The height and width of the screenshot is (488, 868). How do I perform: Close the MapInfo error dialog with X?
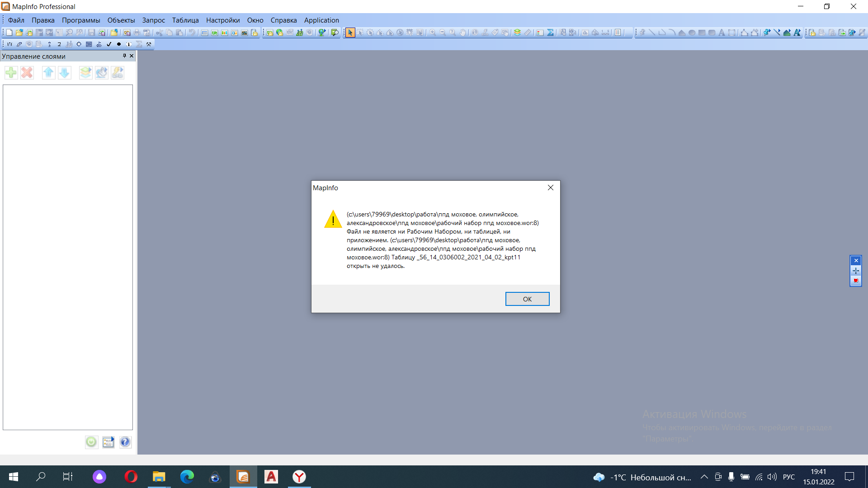550,188
